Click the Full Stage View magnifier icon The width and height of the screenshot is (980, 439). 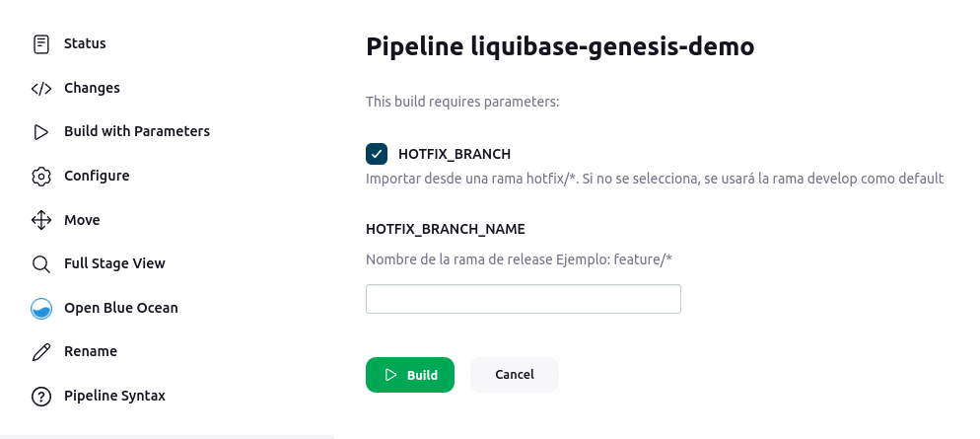[41, 264]
